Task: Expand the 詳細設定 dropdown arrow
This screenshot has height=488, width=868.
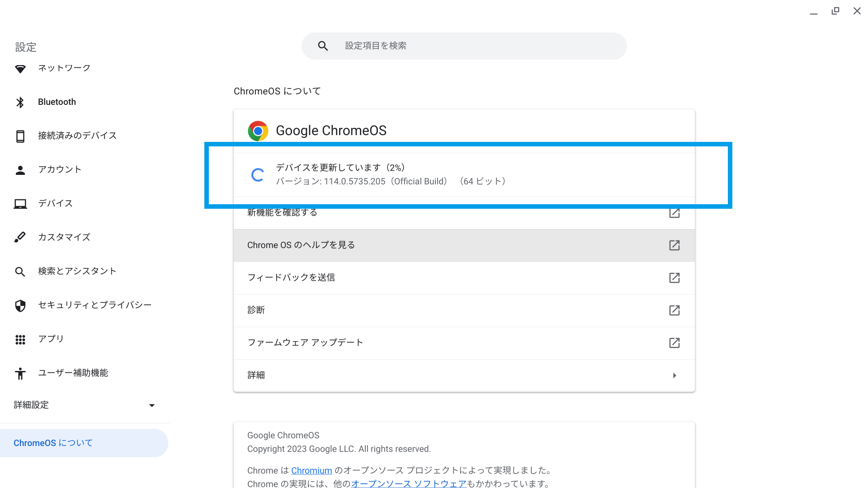Action: pos(152,405)
